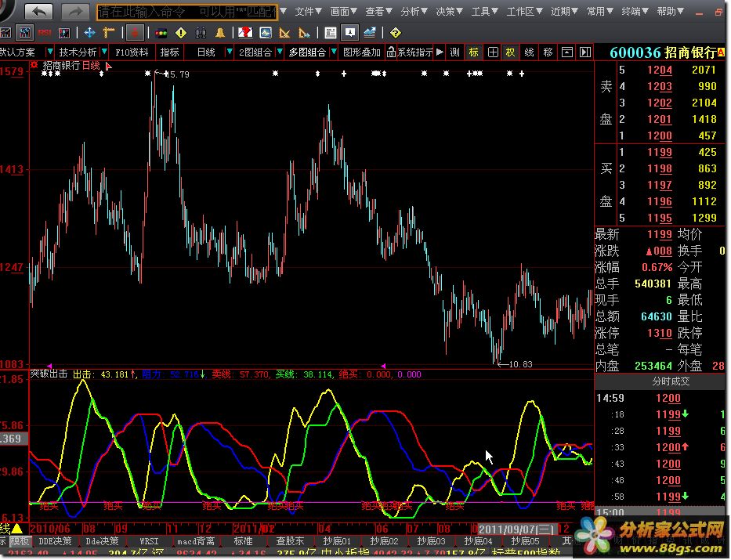Open the news page layout icon
This screenshot has width=731, height=560.
(330, 33)
